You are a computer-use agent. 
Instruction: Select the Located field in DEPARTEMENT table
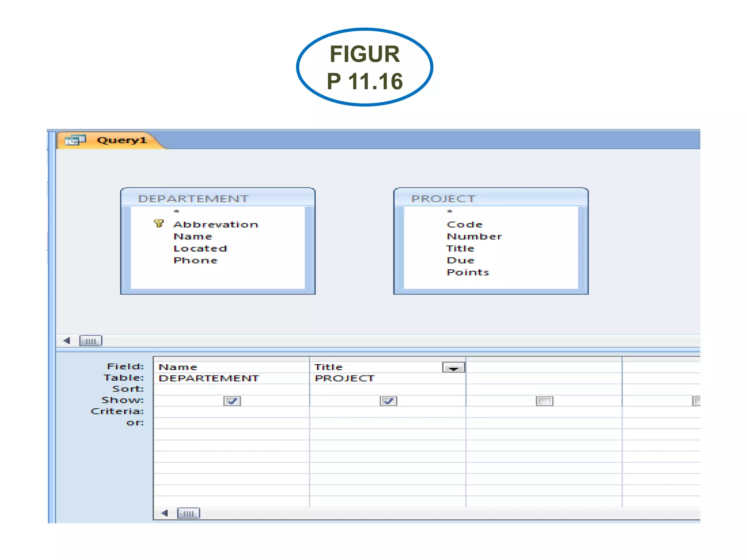point(200,248)
